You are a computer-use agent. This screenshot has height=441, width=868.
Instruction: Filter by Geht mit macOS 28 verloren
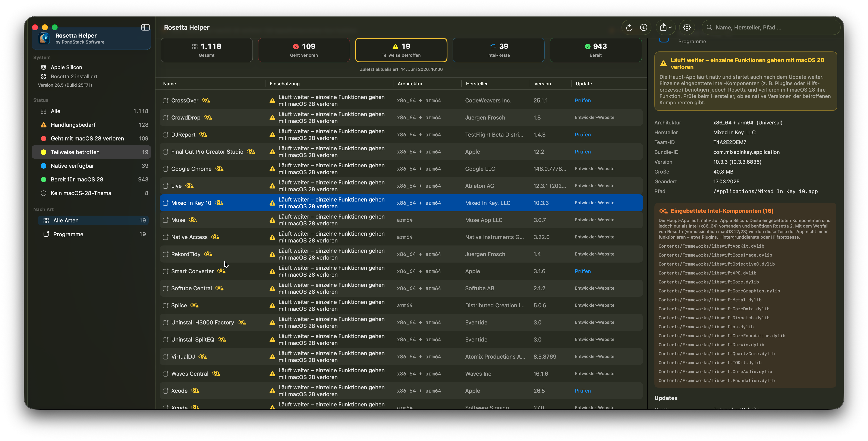(91, 138)
